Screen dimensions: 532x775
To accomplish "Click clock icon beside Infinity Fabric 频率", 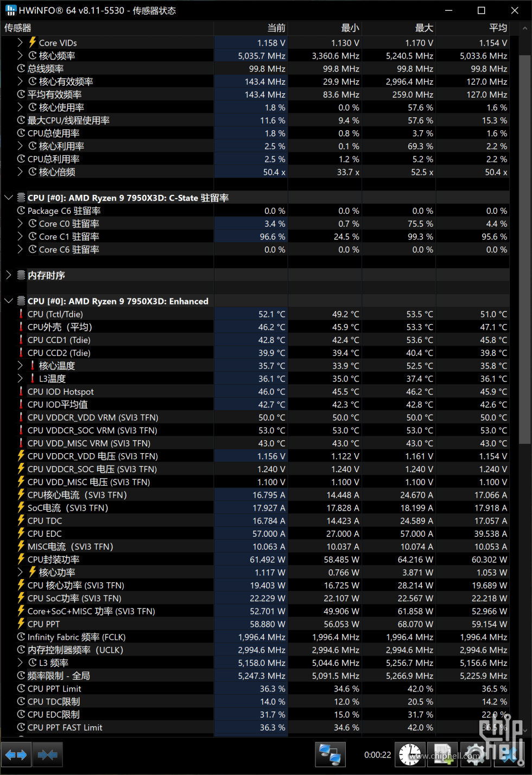I will (21, 637).
